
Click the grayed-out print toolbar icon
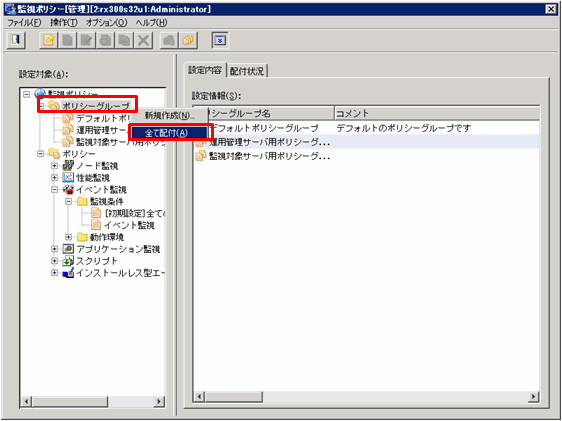[x=105, y=40]
